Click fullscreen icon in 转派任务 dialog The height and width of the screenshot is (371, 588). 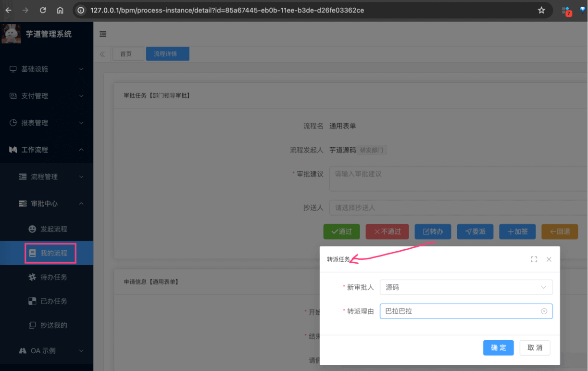coord(534,259)
